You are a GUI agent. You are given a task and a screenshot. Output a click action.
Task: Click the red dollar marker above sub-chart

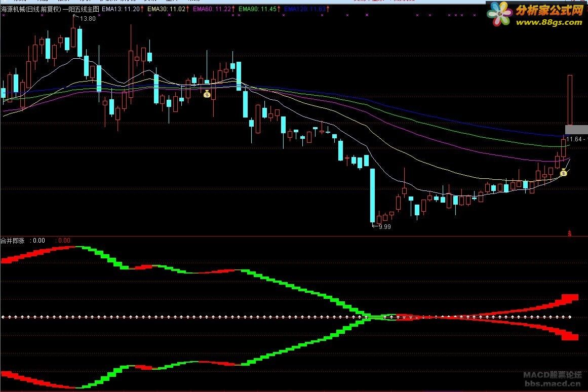pyautogui.click(x=570, y=233)
